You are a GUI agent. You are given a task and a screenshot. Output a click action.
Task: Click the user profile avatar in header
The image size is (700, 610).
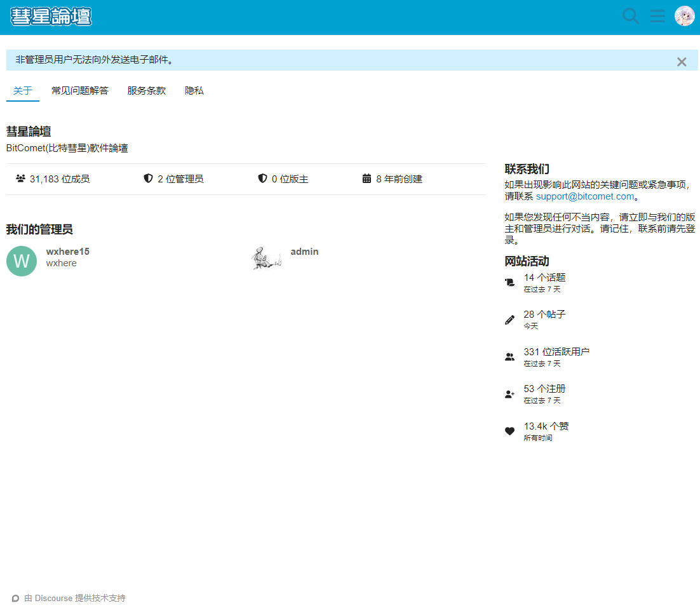684,16
